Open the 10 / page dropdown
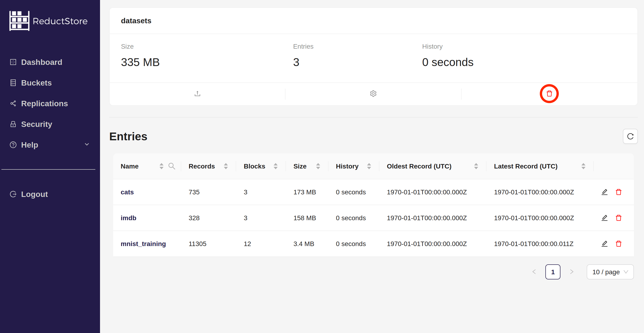 pos(610,272)
